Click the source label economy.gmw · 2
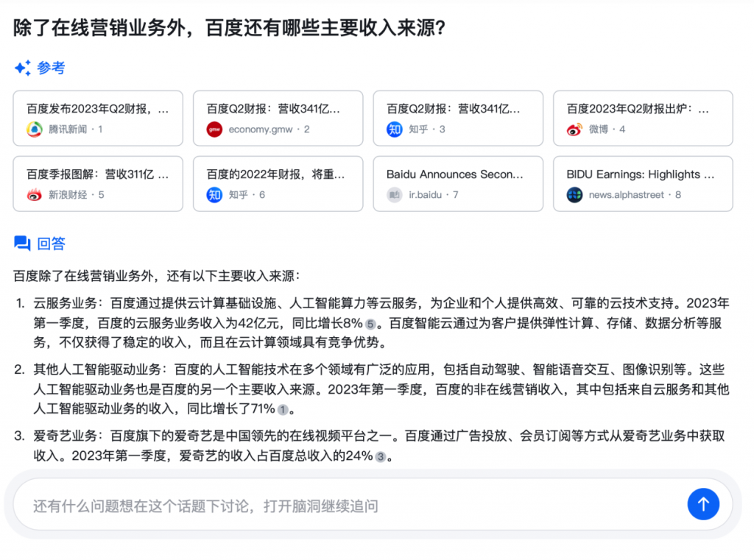754x560 pixels. coord(269,130)
